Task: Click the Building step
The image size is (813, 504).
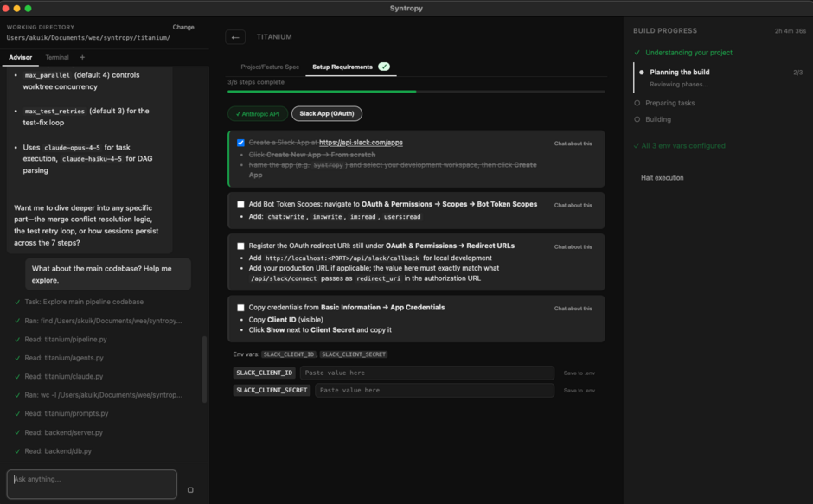Action: tap(657, 119)
